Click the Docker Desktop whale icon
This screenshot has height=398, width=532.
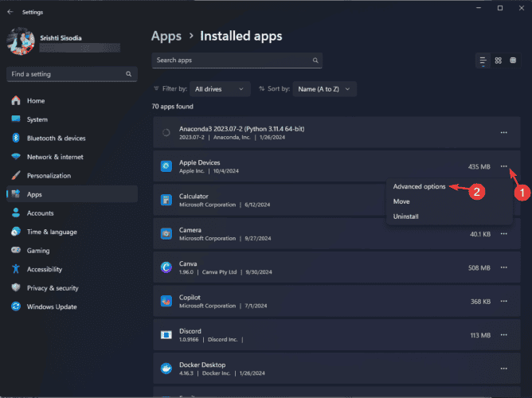pos(166,369)
